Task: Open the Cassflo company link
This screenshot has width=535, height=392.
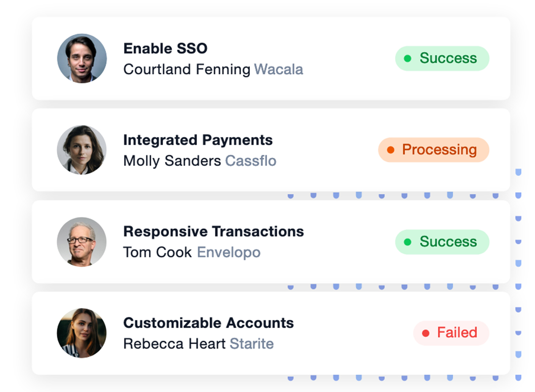Action: [x=251, y=161]
